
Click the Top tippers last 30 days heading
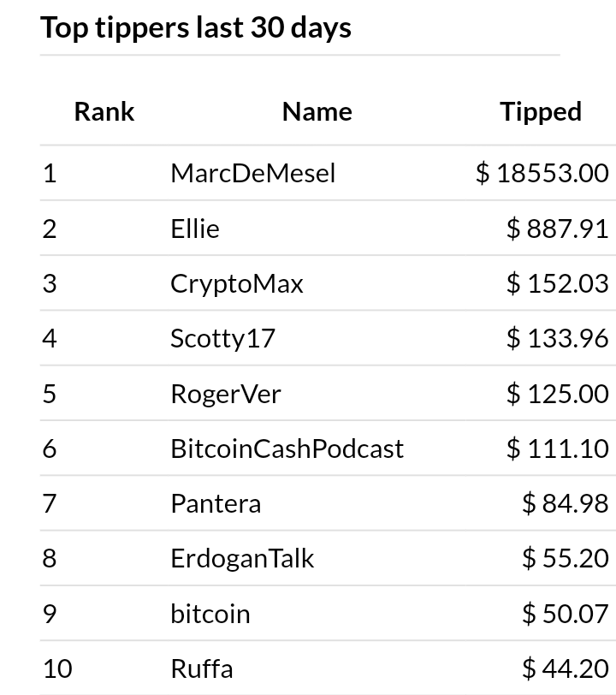195,27
